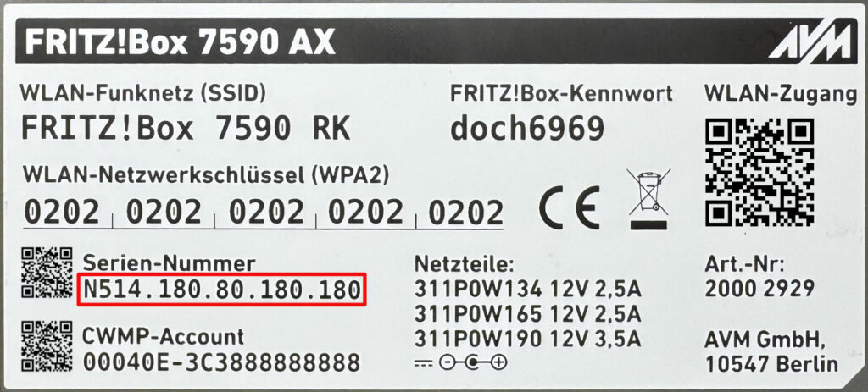Click the QR code beside Serien-Nummer
868x392 pixels.
47,273
